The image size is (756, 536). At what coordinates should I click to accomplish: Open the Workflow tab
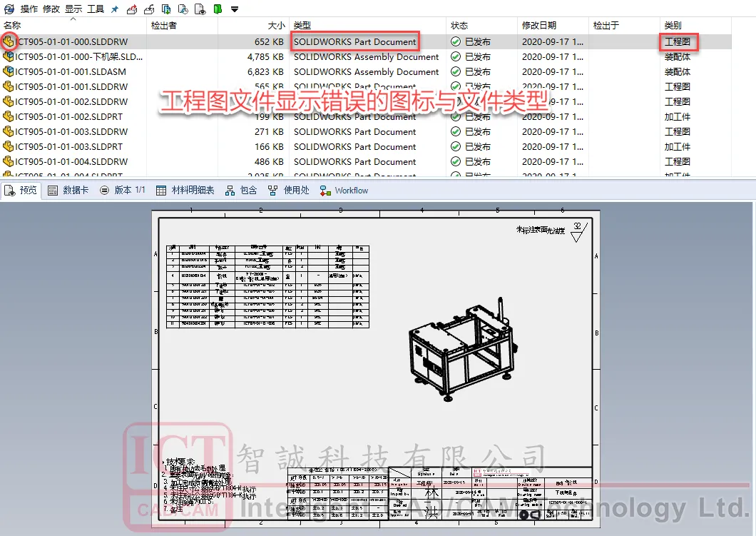click(x=344, y=191)
